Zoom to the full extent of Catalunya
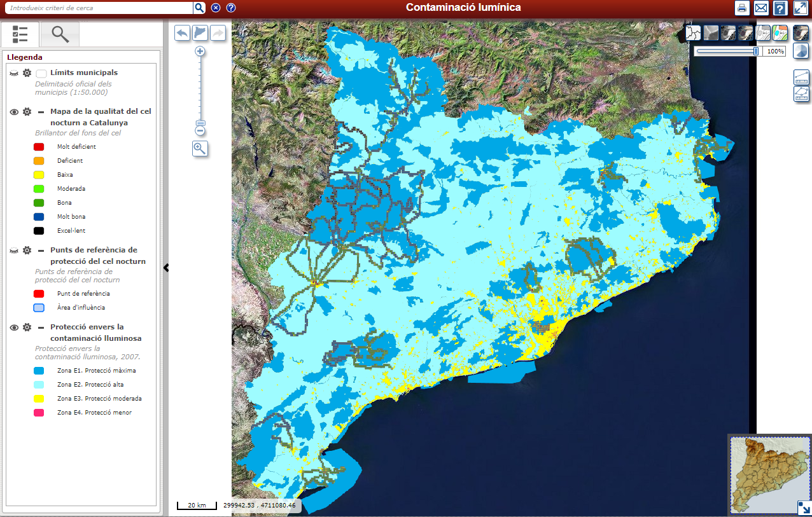The image size is (812, 517). [x=200, y=33]
